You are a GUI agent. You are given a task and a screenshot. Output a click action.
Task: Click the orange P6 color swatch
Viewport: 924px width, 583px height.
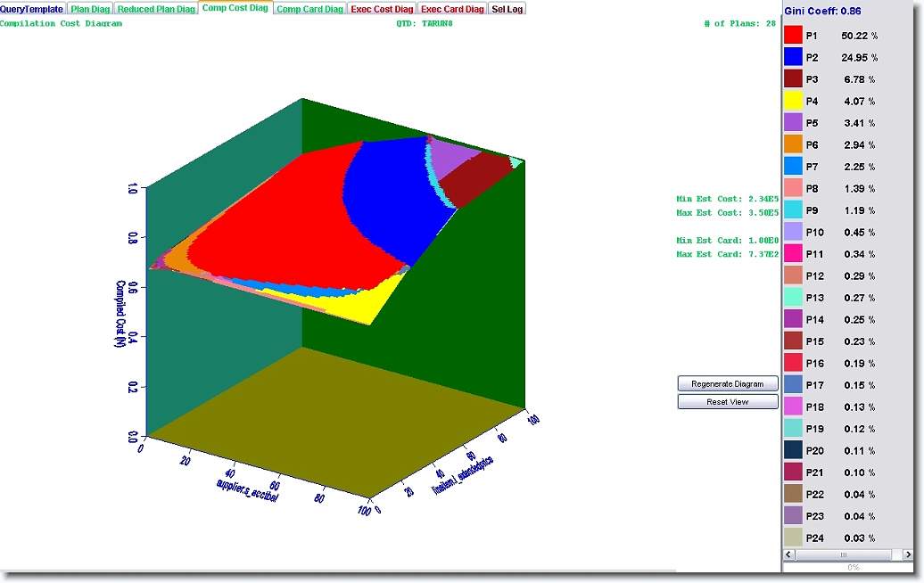click(793, 144)
